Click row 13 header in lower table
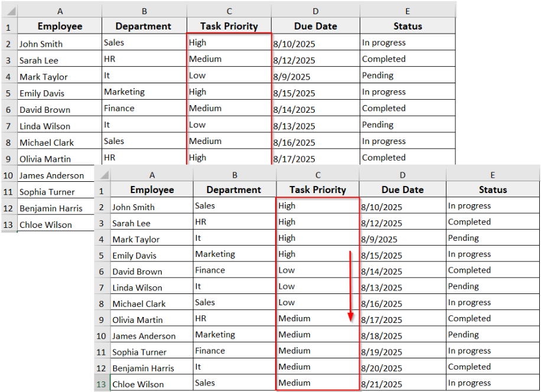Image resolution: width=541 pixels, height=392 pixels. tap(101, 384)
